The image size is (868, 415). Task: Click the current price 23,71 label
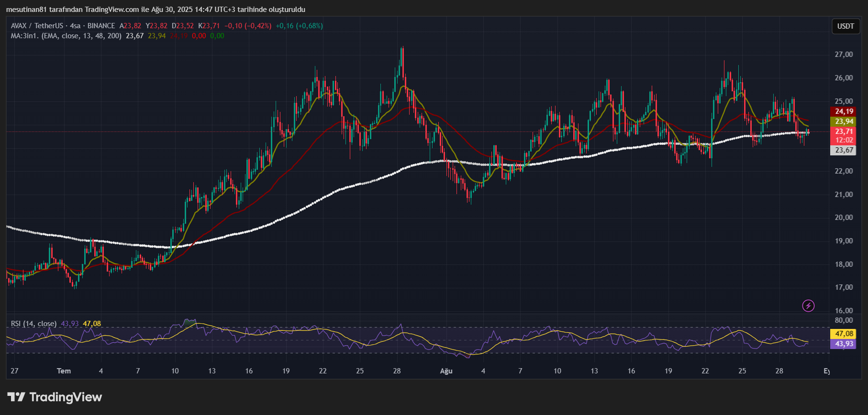pyautogui.click(x=844, y=131)
